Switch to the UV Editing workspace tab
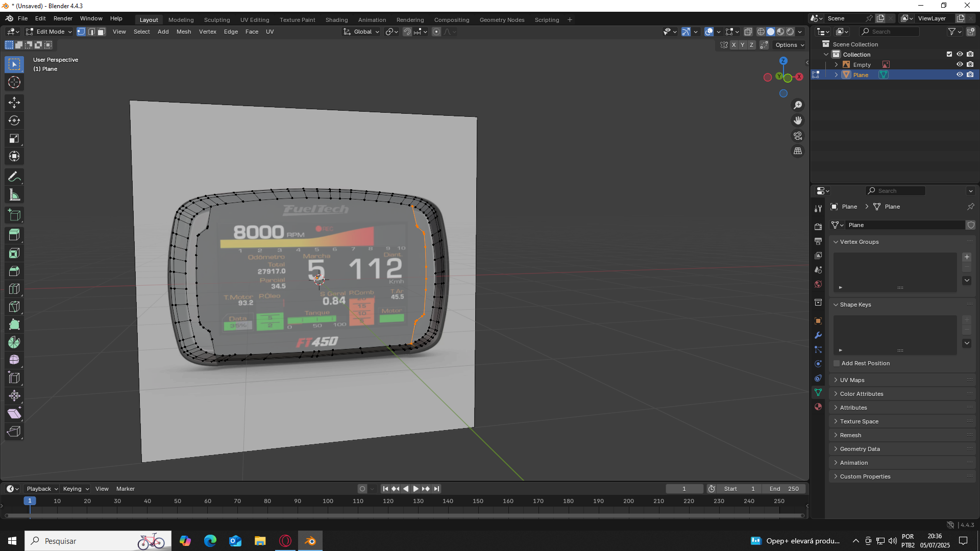 (x=254, y=20)
